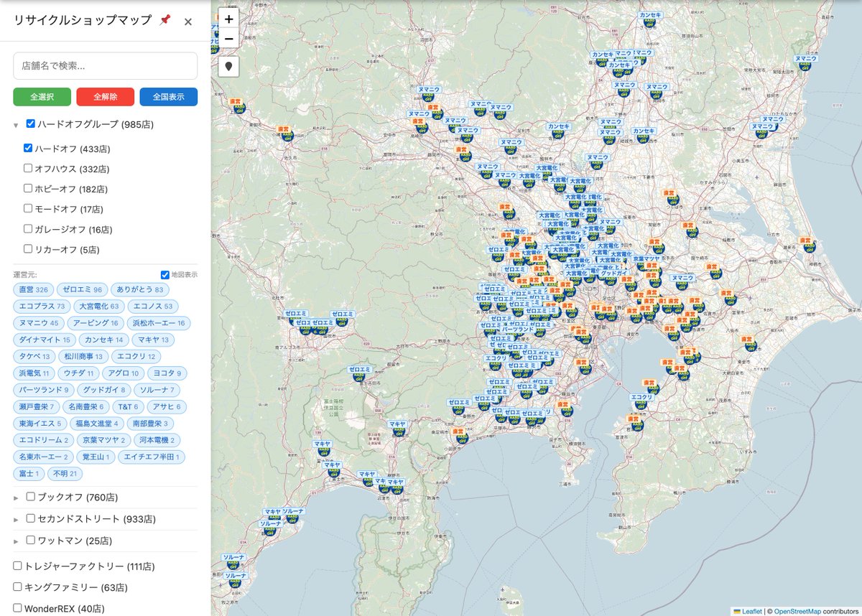Click the blue 全国表示 button

click(168, 96)
